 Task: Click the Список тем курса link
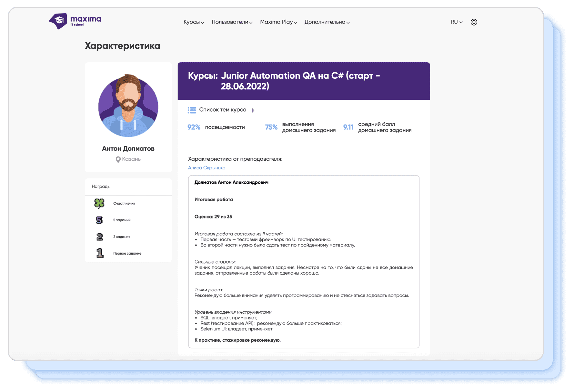pos(223,110)
